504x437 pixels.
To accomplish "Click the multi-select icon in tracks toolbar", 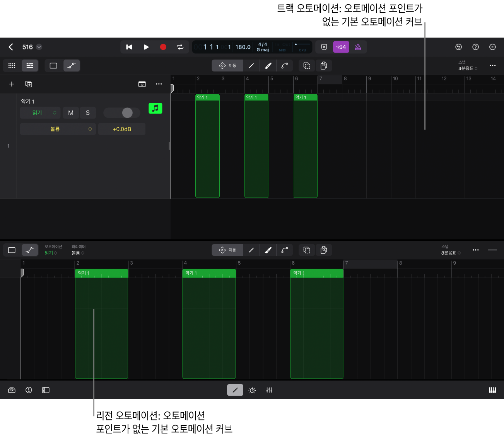I will point(307,66).
